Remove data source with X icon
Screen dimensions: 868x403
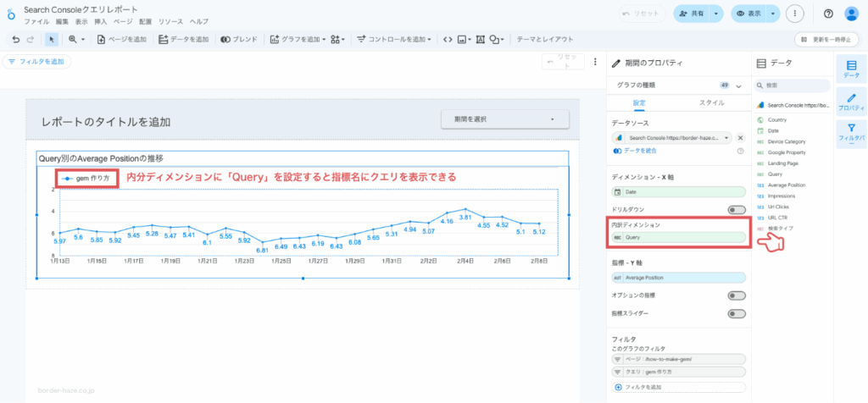coord(741,138)
